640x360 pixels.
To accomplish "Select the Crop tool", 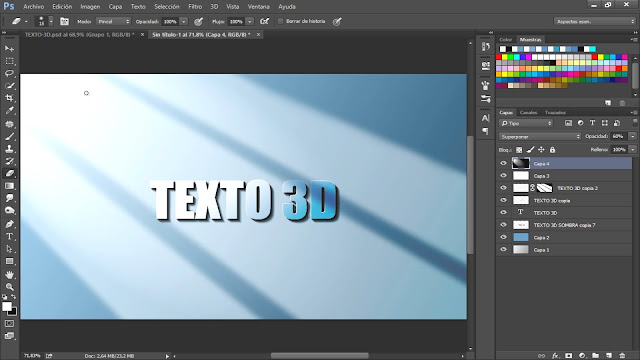I will (x=9, y=98).
